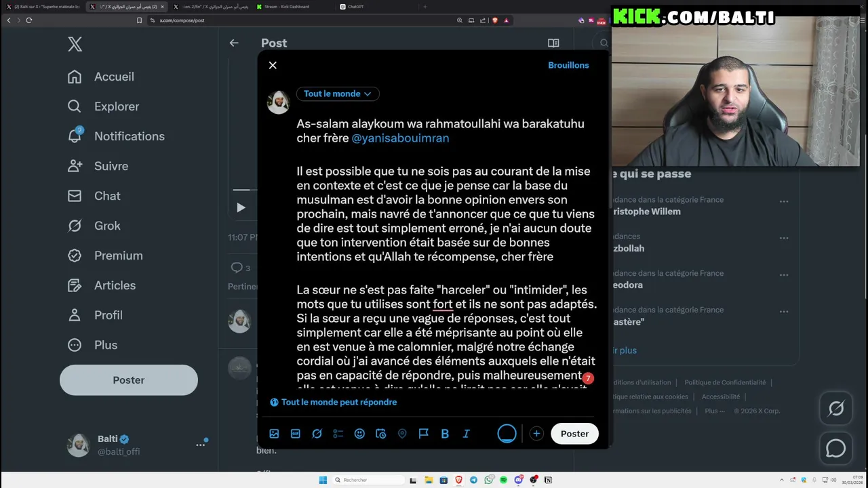Go back with the arrow icon
The height and width of the screenshot is (488, 868).
click(x=234, y=43)
